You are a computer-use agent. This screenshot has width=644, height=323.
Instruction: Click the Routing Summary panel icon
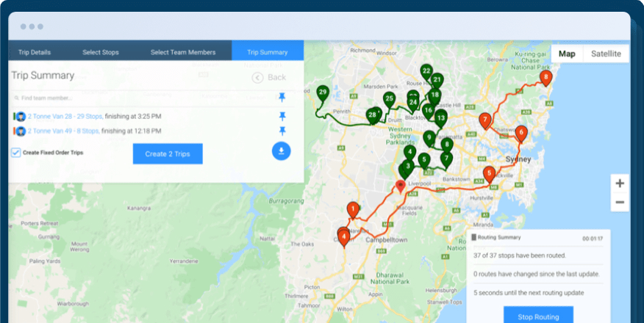click(473, 237)
